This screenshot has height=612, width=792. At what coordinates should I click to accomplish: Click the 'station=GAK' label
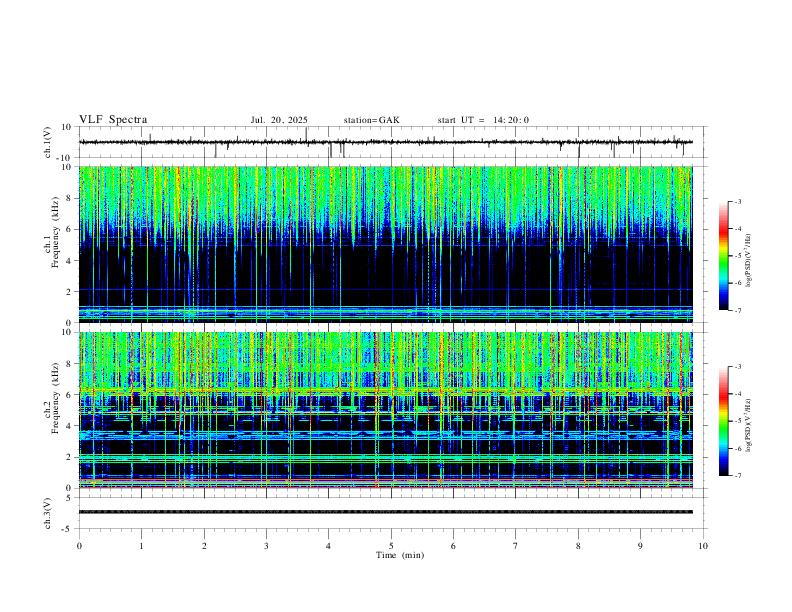[x=371, y=120]
